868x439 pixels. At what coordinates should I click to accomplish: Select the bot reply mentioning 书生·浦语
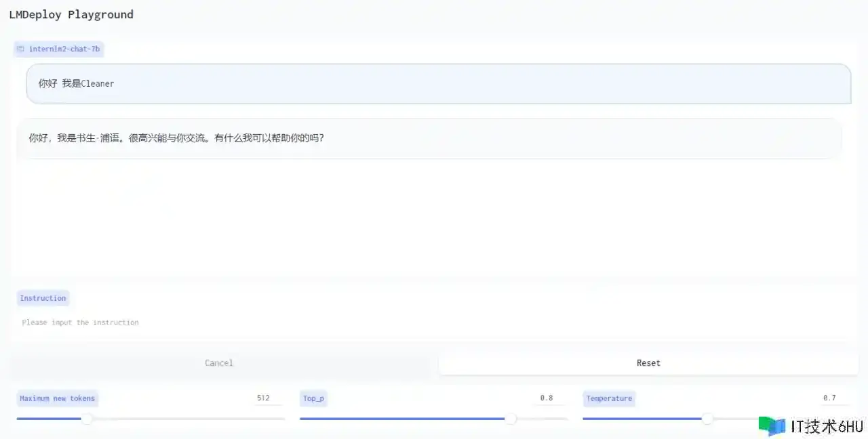coord(176,138)
